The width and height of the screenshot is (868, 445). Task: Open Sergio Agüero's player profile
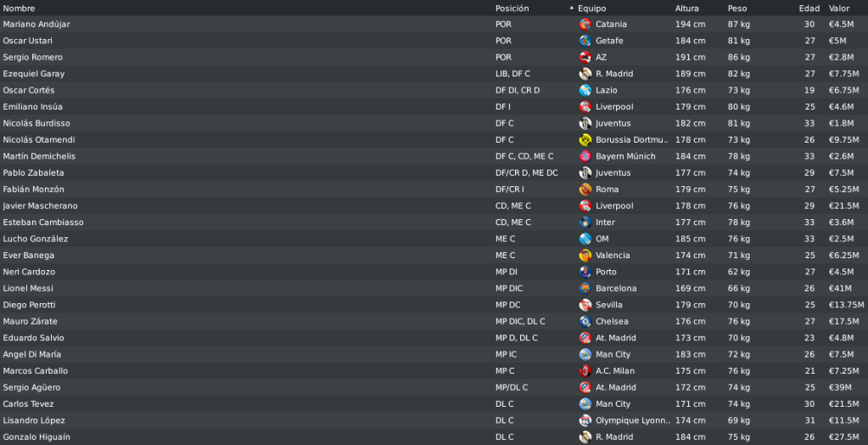pos(31,388)
